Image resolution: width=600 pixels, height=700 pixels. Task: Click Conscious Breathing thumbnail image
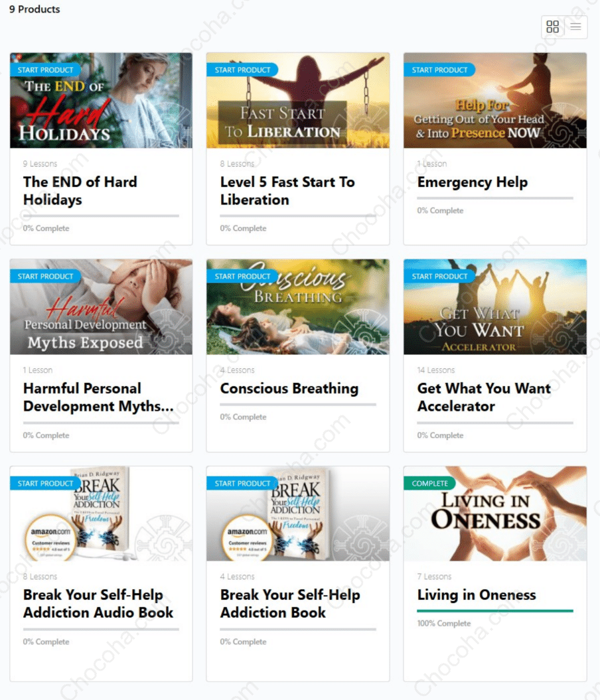tap(298, 307)
